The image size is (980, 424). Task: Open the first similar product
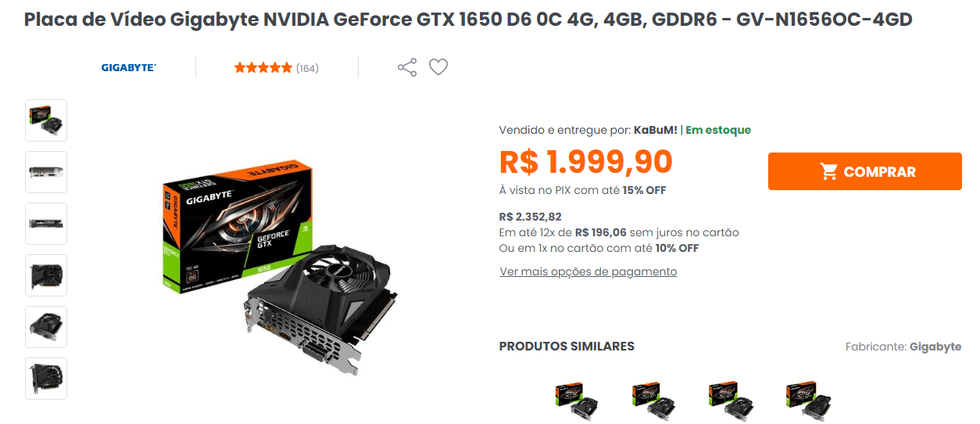click(x=577, y=401)
